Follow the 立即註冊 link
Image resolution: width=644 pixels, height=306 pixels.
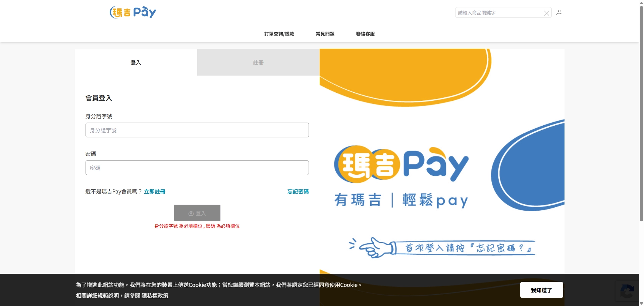(x=155, y=191)
